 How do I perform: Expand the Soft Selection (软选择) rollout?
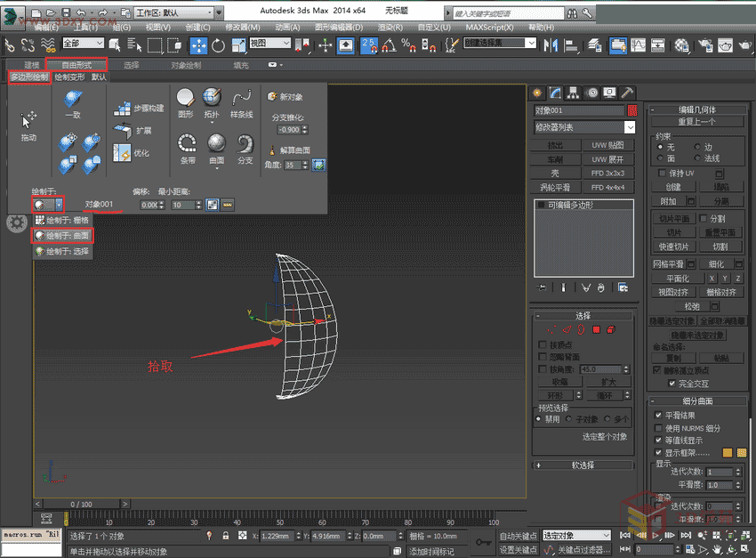tap(583, 465)
